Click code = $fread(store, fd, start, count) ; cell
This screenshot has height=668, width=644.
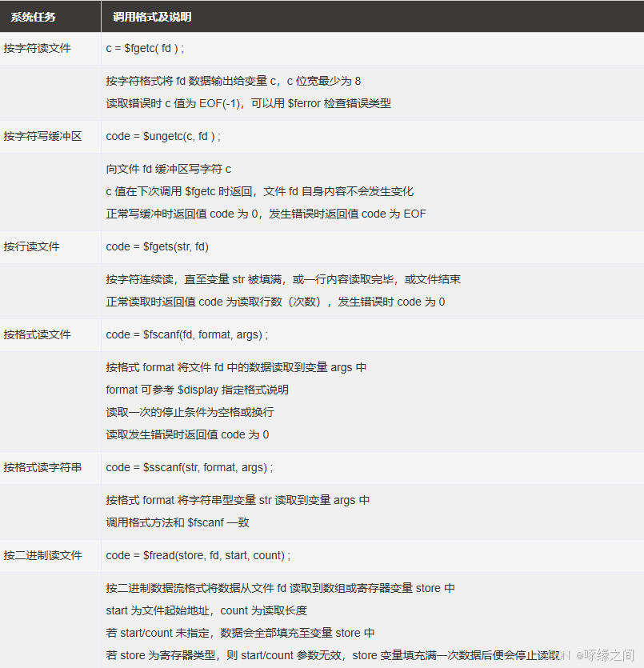click(198, 555)
